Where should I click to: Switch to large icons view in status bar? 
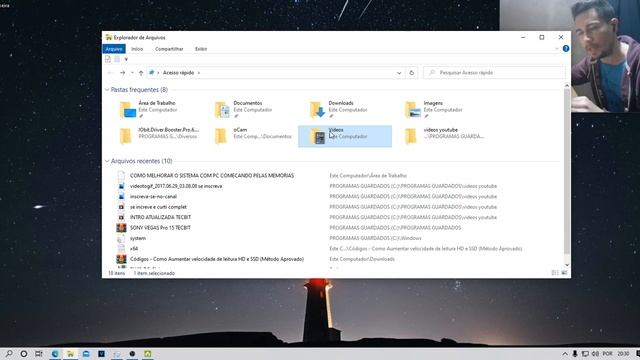click(564, 273)
